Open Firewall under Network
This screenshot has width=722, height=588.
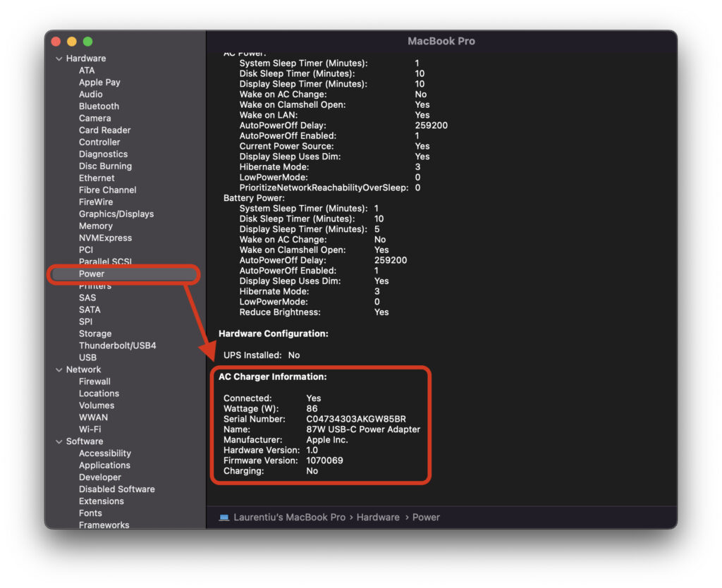(x=94, y=381)
